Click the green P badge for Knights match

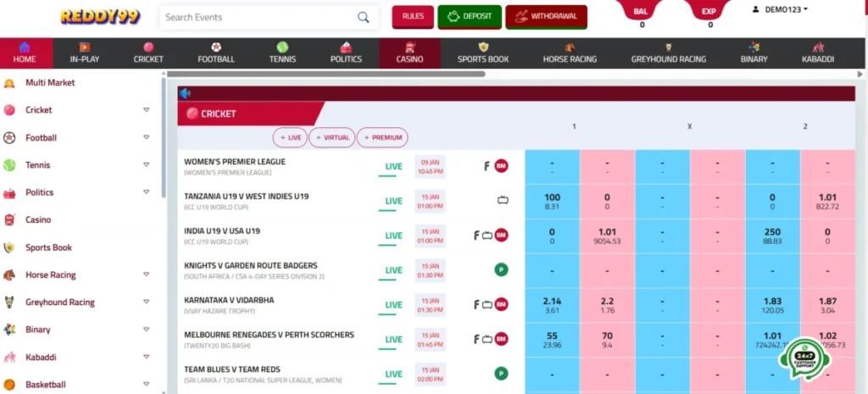501,270
